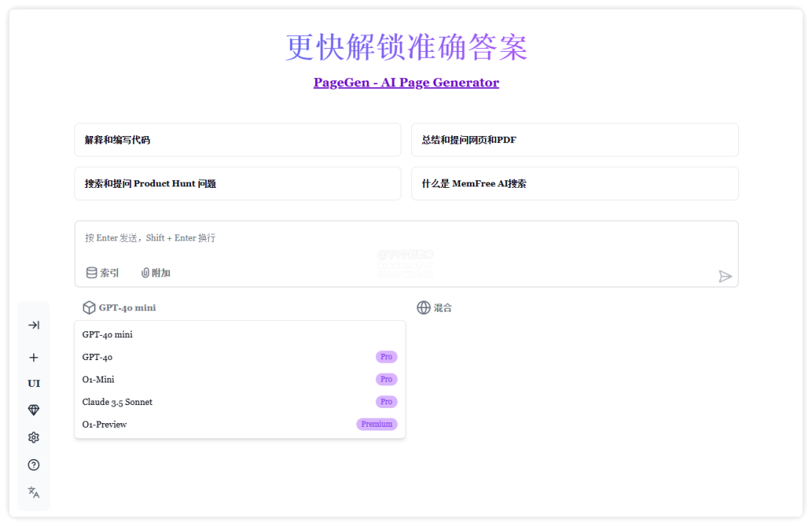Expand the collapsed sidebar arrow icon
Screen dimensions: 812x526
pyautogui.click(x=34, y=325)
